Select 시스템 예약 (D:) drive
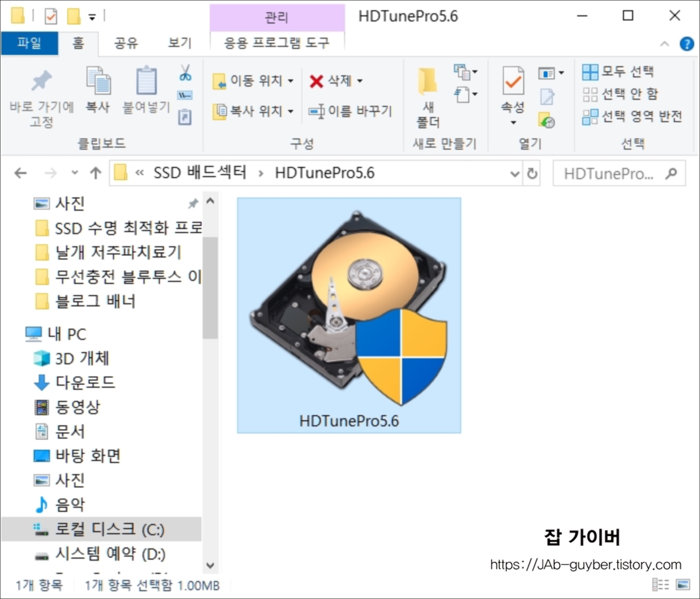The image size is (700, 599). pyautogui.click(x=100, y=554)
